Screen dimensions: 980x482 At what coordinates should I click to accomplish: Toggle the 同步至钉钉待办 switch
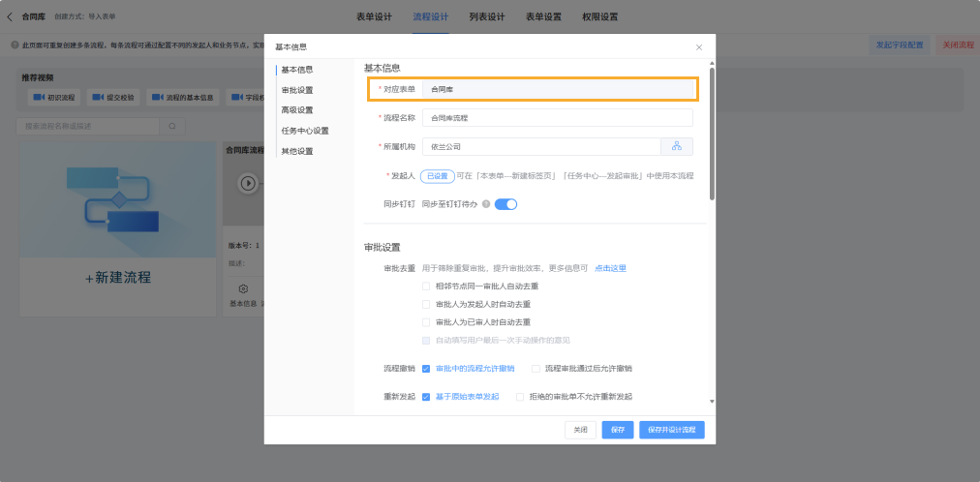tap(505, 204)
